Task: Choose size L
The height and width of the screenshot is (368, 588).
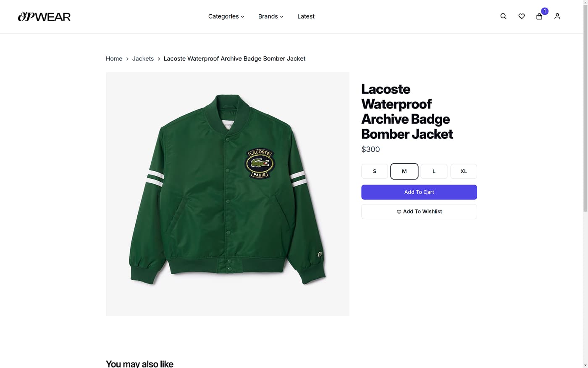Action: tap(434, 171)
